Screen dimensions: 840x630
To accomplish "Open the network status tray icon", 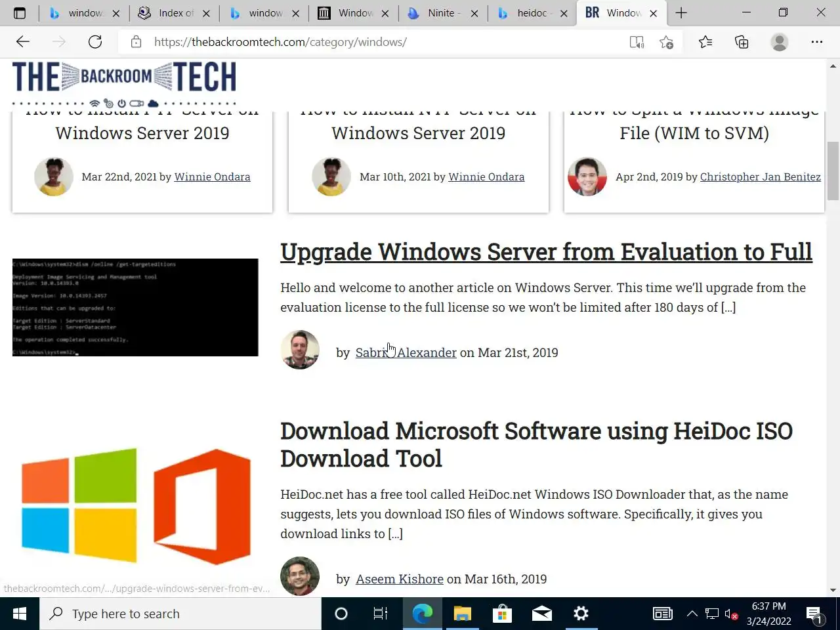I will click(x=712, y=614).
